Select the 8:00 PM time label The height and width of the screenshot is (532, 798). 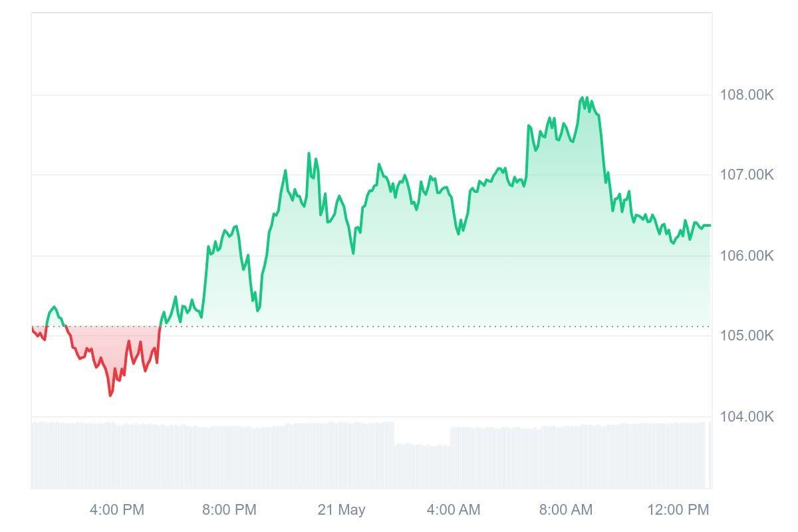[229, 510]
